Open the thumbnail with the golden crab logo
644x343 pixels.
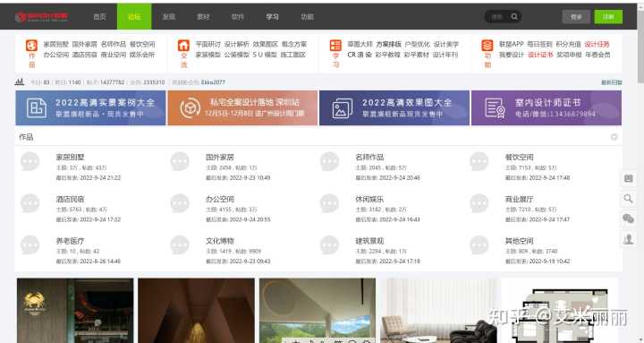click(75, 311)
